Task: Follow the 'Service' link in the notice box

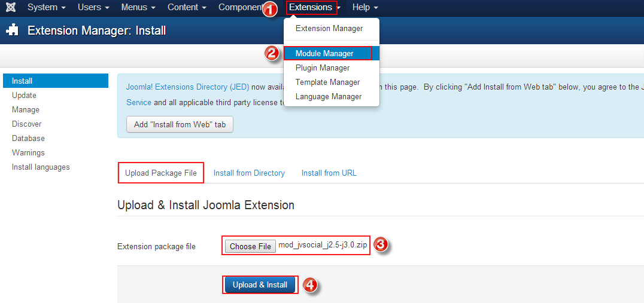Action: point(138,103)
